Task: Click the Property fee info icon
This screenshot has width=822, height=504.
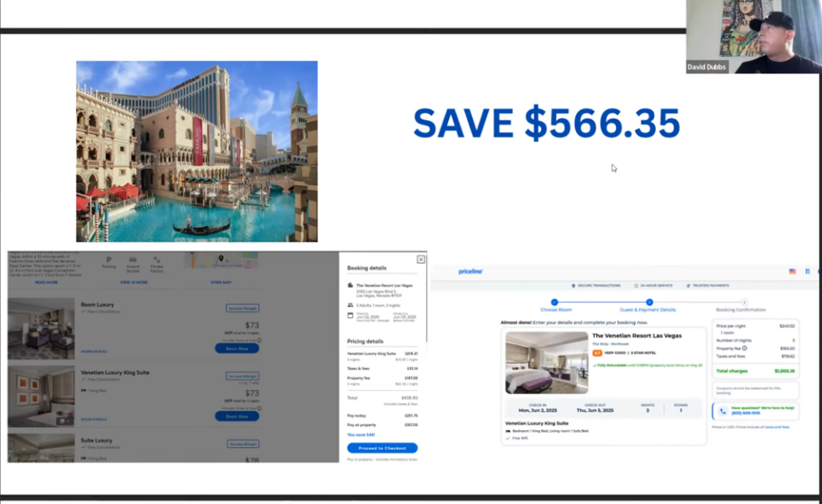Action: click(x=745, y=348)
